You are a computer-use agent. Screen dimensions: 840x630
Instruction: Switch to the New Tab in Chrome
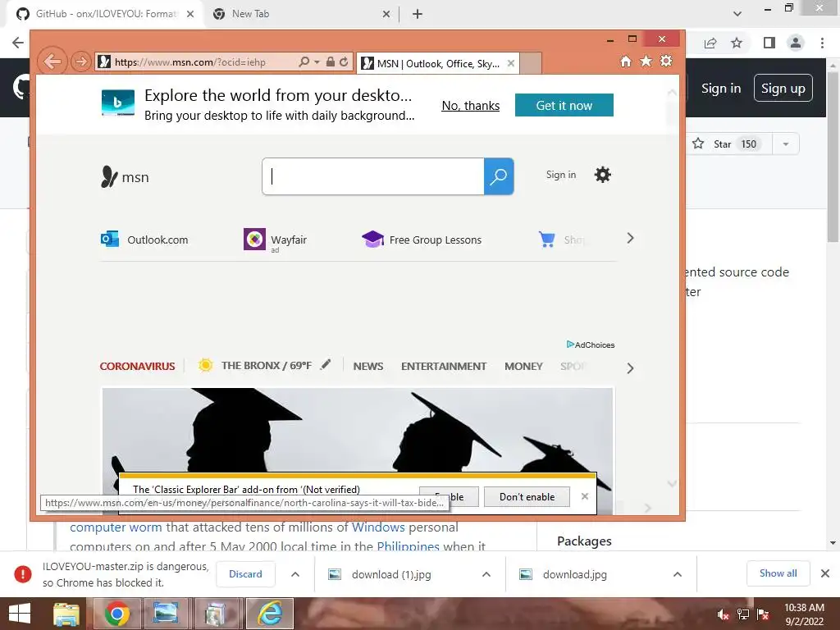(x=300, y=14)
